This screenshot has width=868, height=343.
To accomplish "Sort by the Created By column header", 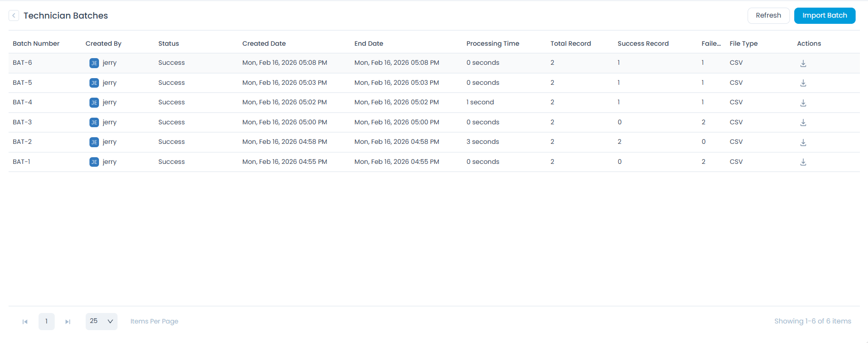I will [x=103, y=43].
